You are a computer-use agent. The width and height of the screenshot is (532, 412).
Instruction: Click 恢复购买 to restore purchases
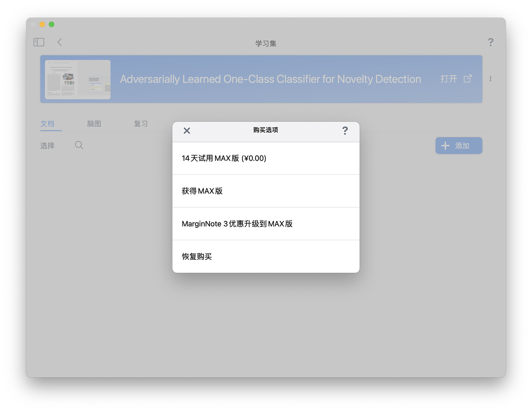[x=266, y=256]
